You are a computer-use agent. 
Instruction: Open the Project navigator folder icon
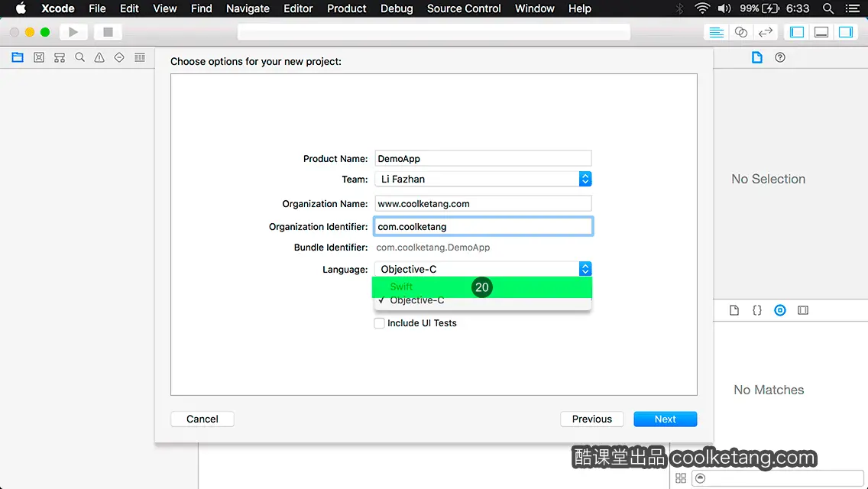18,57
